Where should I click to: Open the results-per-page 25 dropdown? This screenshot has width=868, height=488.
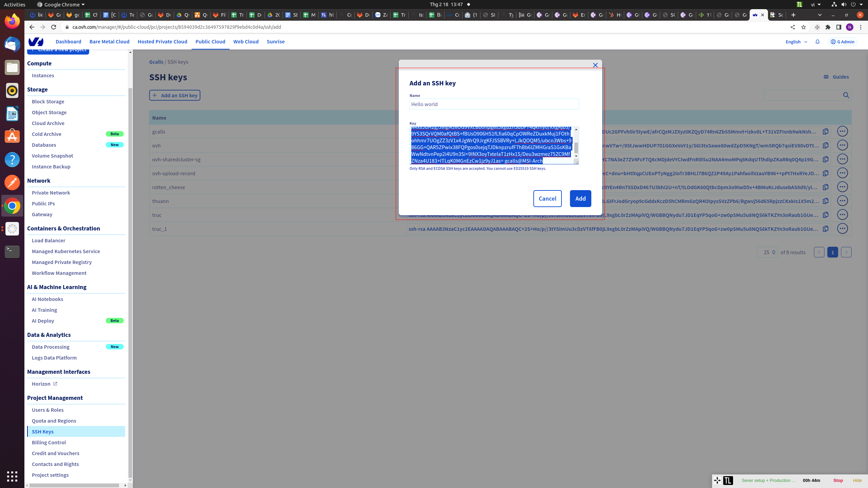point(767,252)
